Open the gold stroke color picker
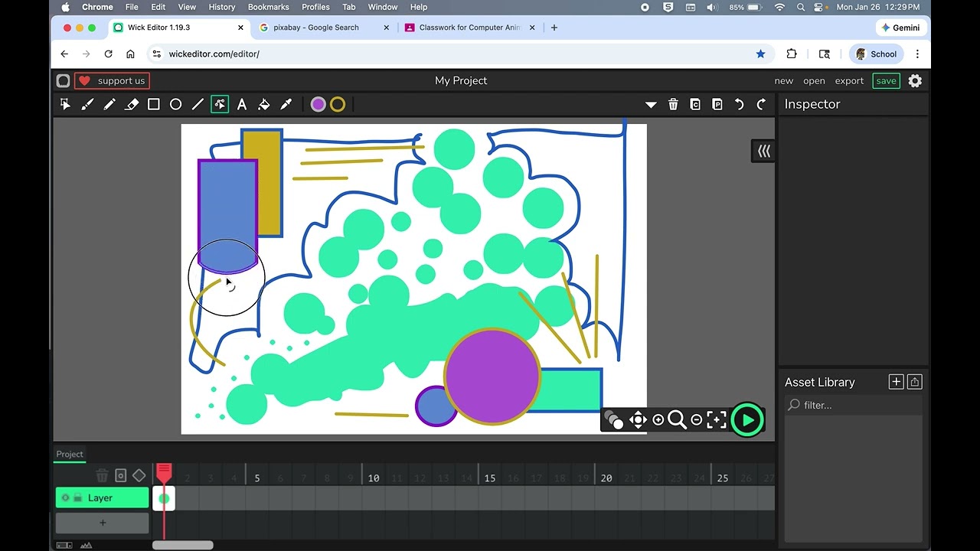The width and height of the screenshot is (980, 551). point(338,104)
